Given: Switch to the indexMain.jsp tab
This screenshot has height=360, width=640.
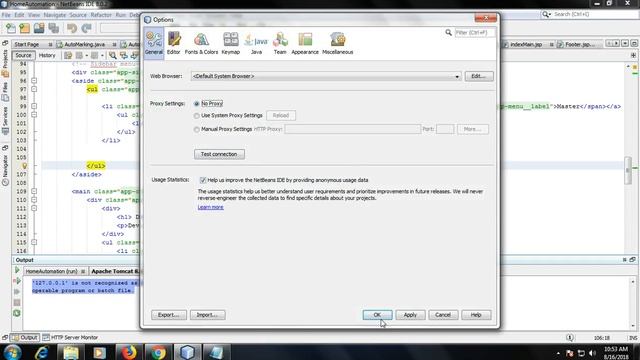Looking at the screenshot, I should click(526, 44).
